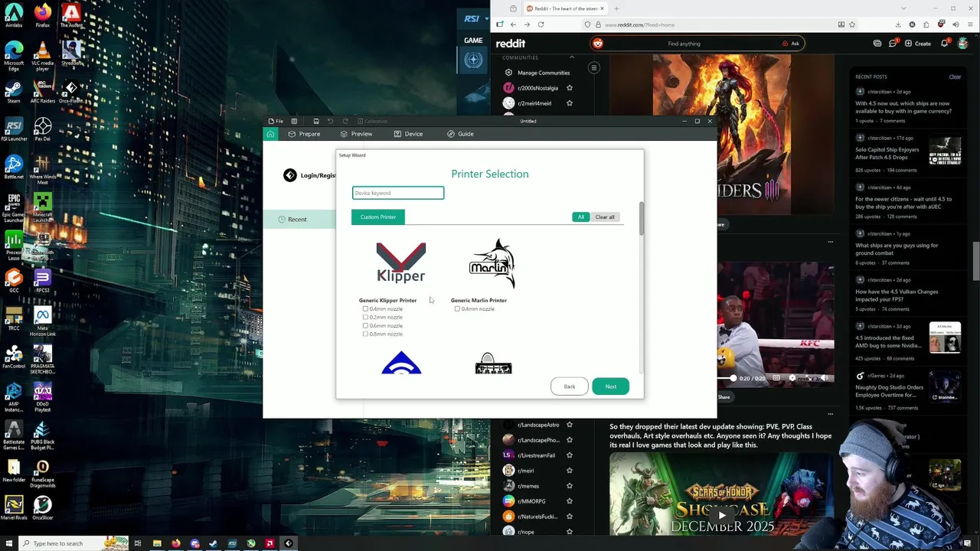Open the Battle.net desktop icon

click(x=14, y=166)
